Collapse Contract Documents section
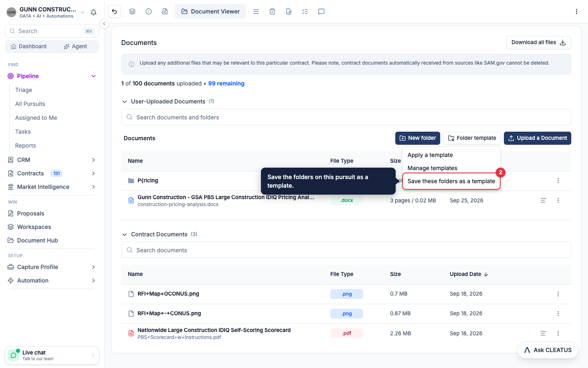This screenshot has height=368, width=588. tap(125, 234)
